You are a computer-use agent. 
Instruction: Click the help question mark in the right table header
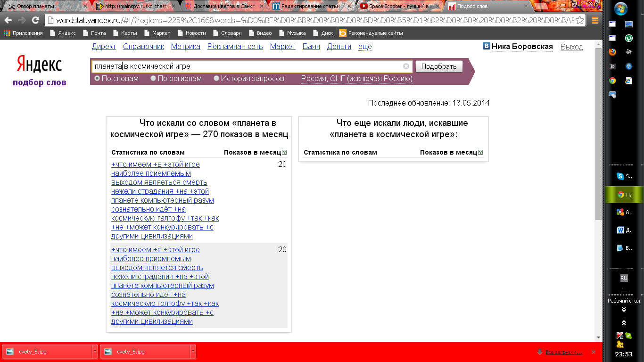(480, 152)
